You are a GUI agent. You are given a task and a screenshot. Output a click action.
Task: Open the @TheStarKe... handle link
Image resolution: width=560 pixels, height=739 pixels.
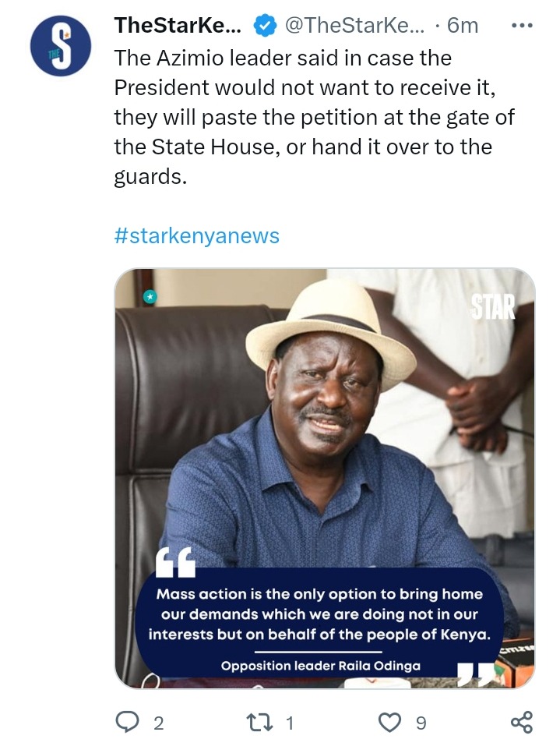click(x=354, y=26)
